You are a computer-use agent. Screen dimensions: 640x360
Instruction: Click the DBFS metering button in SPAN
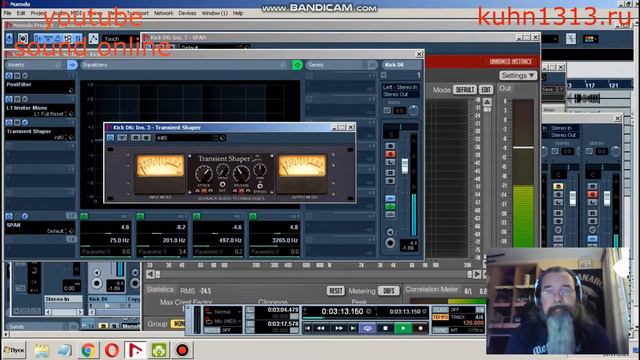[389, 291]
